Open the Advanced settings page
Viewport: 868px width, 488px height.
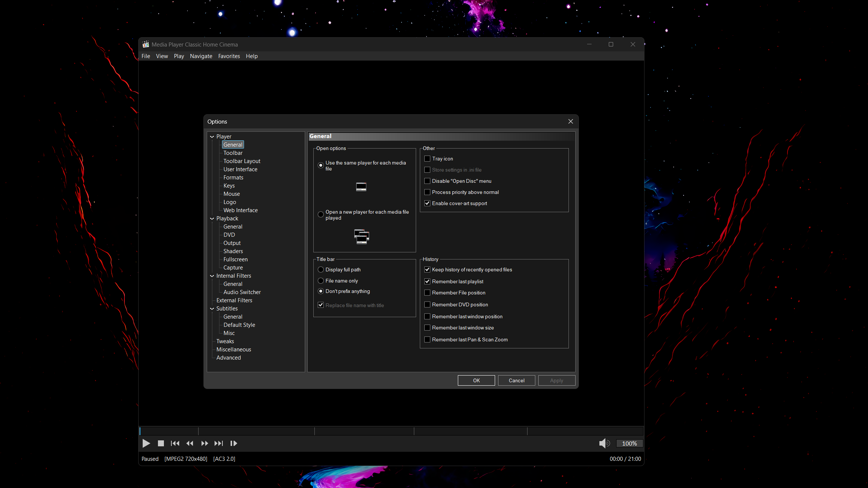(x=228, y=358)
